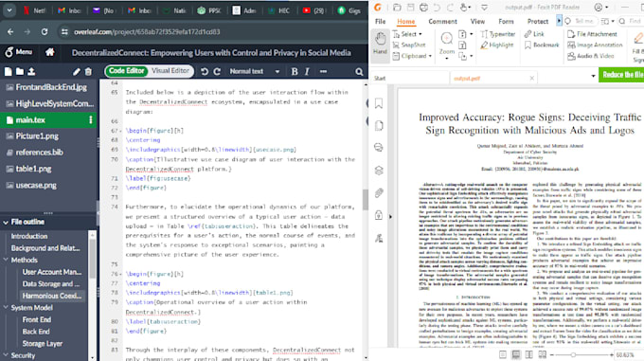Collapse the Methods outline section
The height and width of the screenshot is (361, 644).
[6, 260]
